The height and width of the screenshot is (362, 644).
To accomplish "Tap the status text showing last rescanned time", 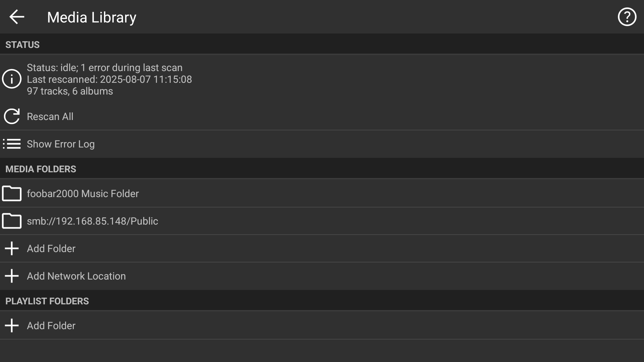I will (109, 79).
